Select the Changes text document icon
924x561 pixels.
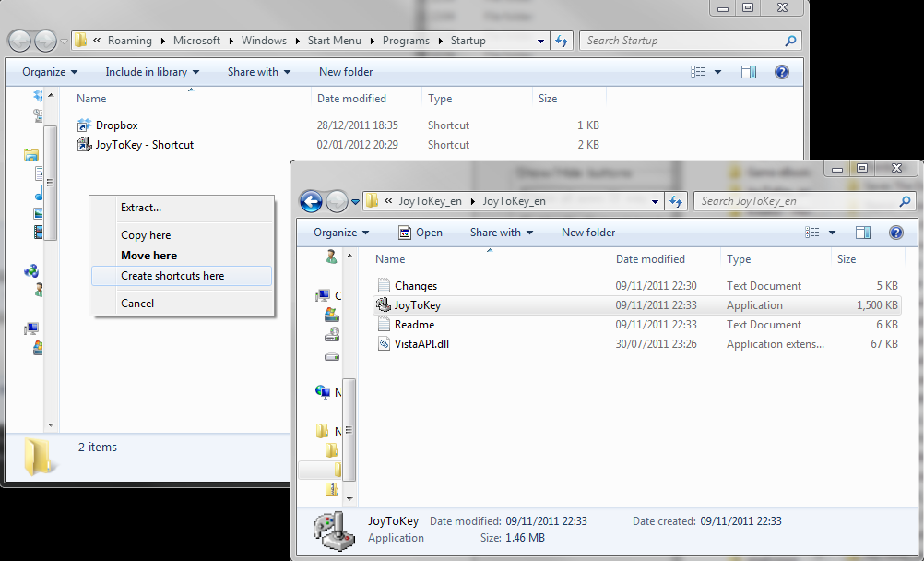[384, 285]
